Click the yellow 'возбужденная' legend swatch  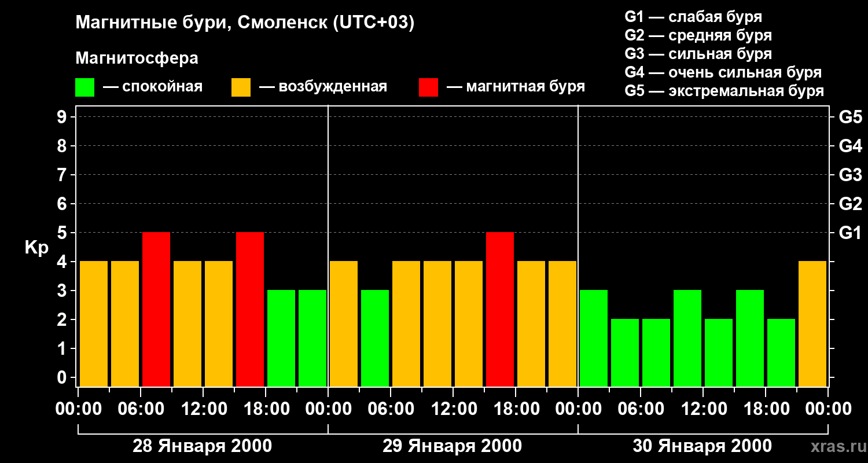point(241,87)
